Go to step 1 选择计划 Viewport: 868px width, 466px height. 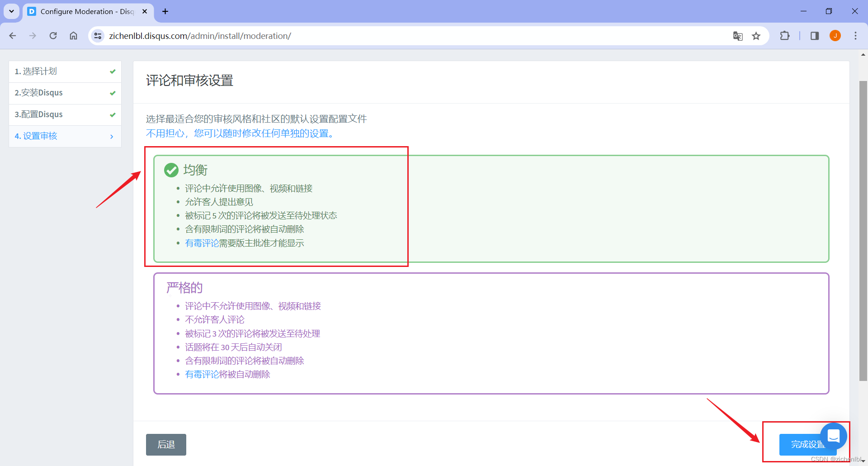(65, 71)
